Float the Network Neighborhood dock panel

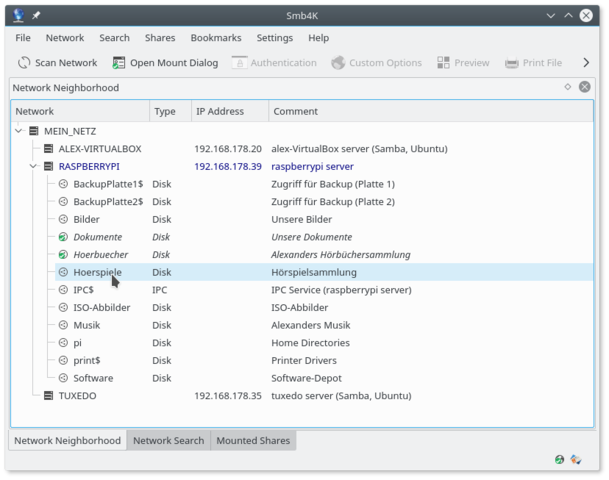point(568,87)
